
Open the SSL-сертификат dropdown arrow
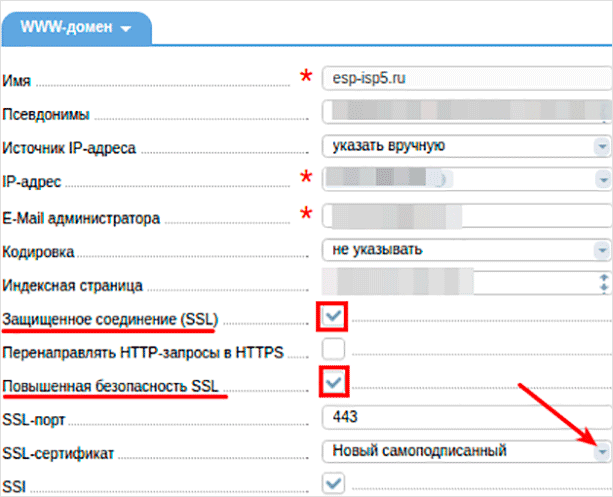click(603, 452)
